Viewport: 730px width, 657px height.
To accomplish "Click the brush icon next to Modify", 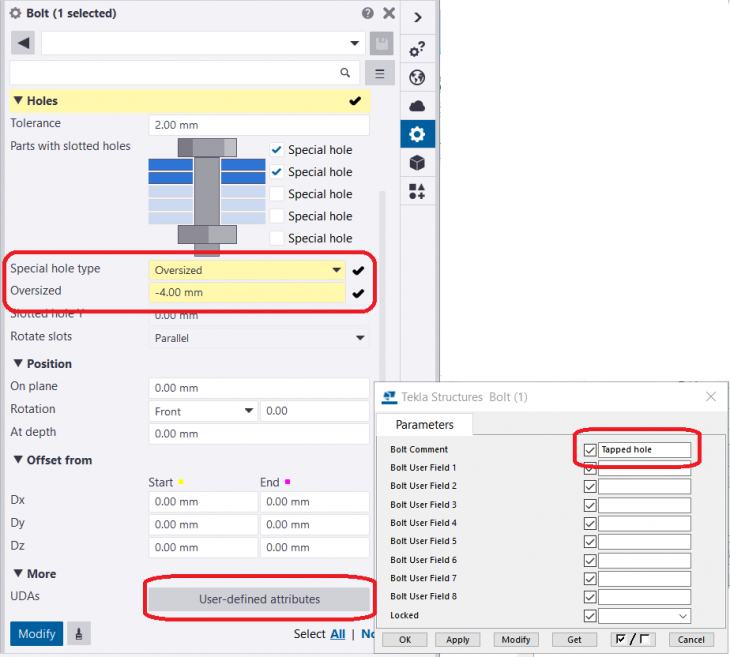I will coord(79,634).
